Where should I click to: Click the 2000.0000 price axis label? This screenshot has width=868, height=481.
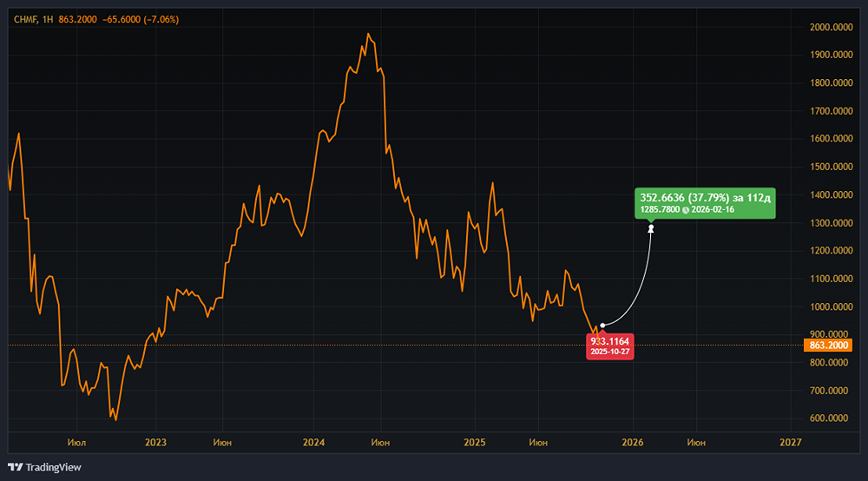(831, 27)
